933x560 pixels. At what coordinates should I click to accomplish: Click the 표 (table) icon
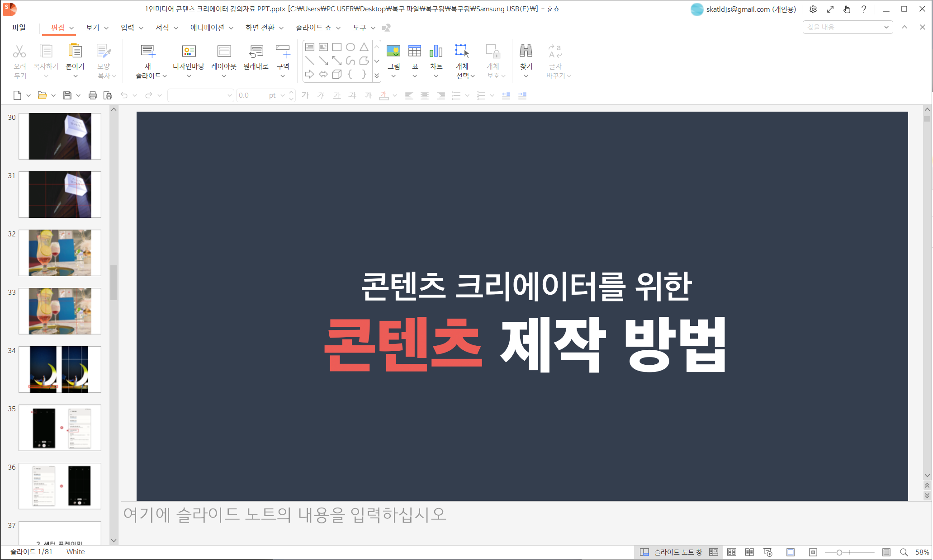click(x=414, y=52)
